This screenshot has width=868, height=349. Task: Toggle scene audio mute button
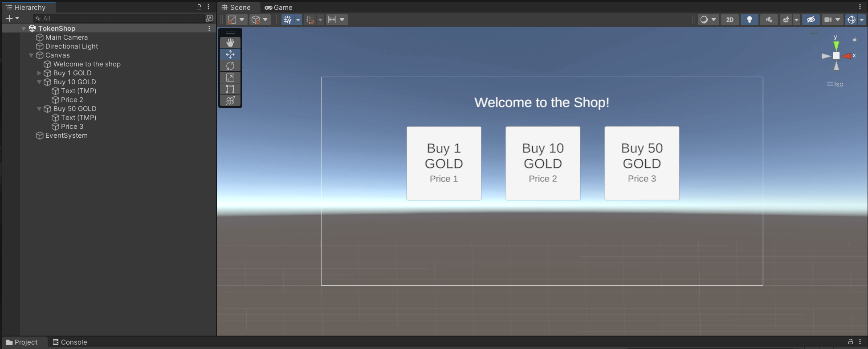tap(769, 20)
